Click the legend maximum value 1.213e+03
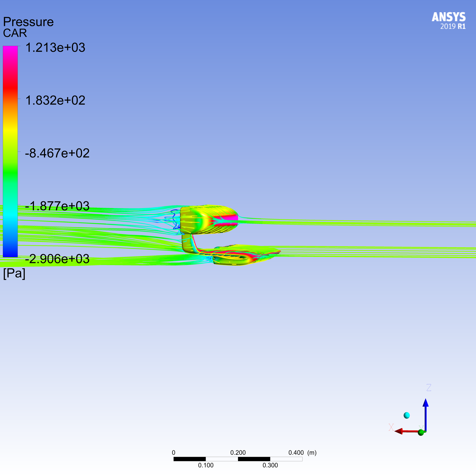 [55, 47]
